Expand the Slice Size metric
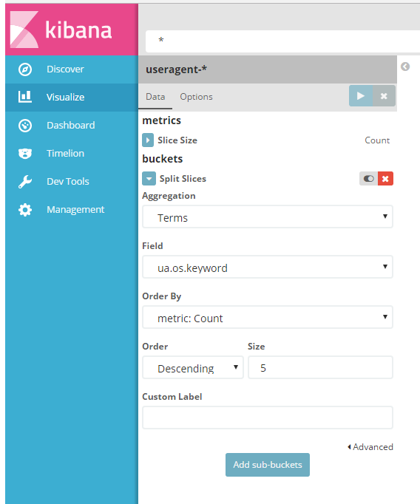The width and height of the screenshot is (420, 504). click(148, 140)
